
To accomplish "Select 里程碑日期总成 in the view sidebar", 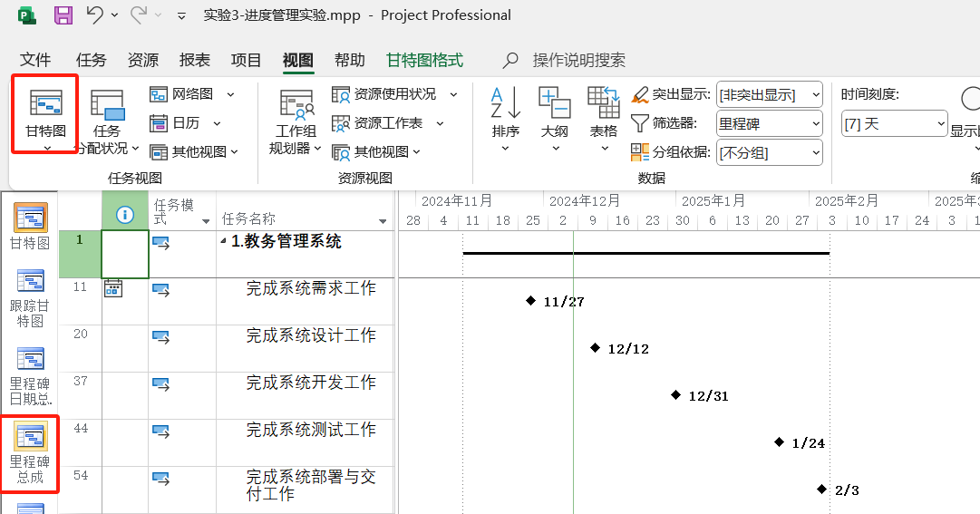I will [x=30, y=375].
